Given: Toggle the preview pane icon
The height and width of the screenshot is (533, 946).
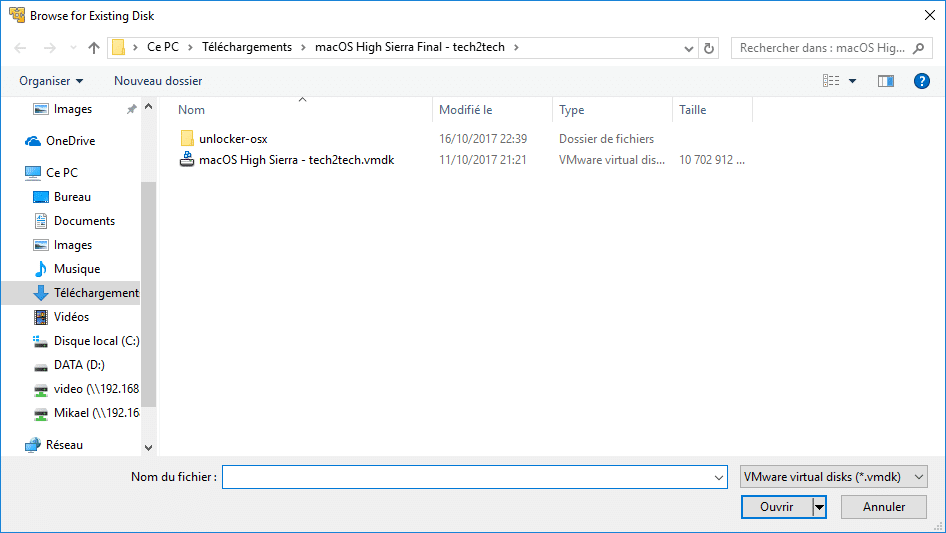Looking at the screenshot, I should pyautogui.click(x=885, y=81).
